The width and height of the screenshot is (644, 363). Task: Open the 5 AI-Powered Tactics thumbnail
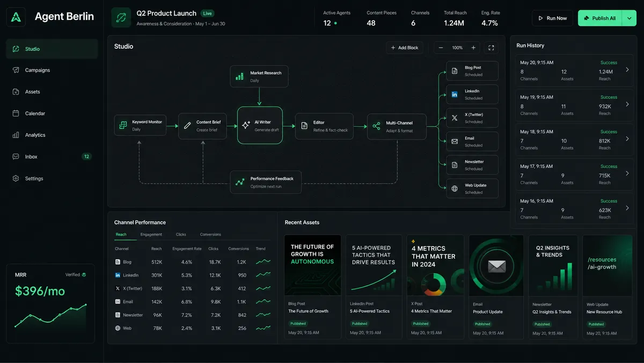coord(374,265)
